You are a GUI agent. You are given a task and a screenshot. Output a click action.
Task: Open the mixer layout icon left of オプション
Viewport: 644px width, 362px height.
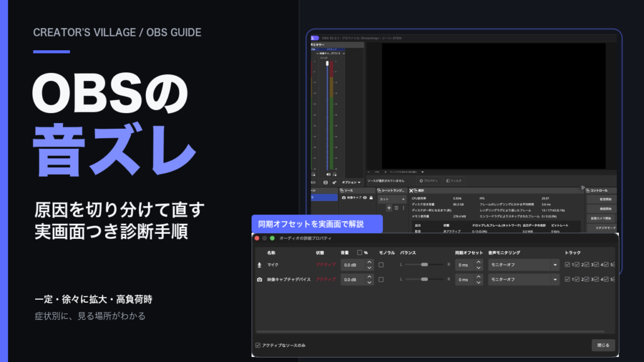[x=325, y=182]
